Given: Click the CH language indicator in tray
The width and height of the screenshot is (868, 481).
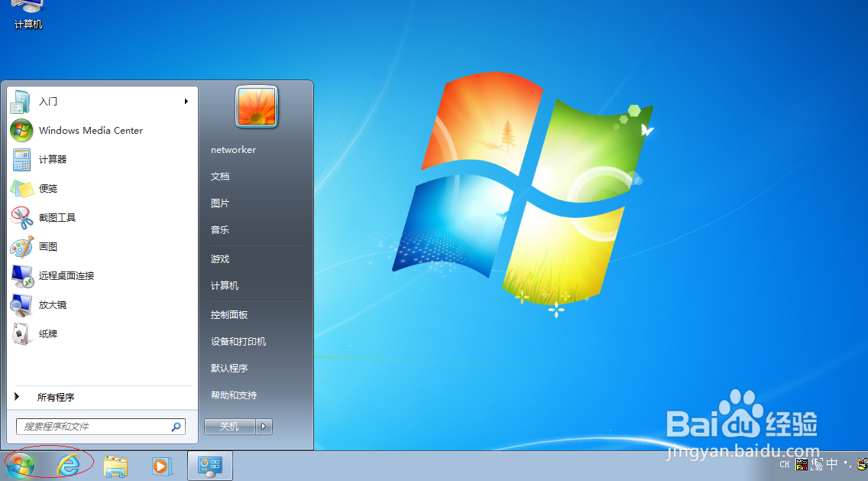Looking at the screenshot, I should point(785,464).
